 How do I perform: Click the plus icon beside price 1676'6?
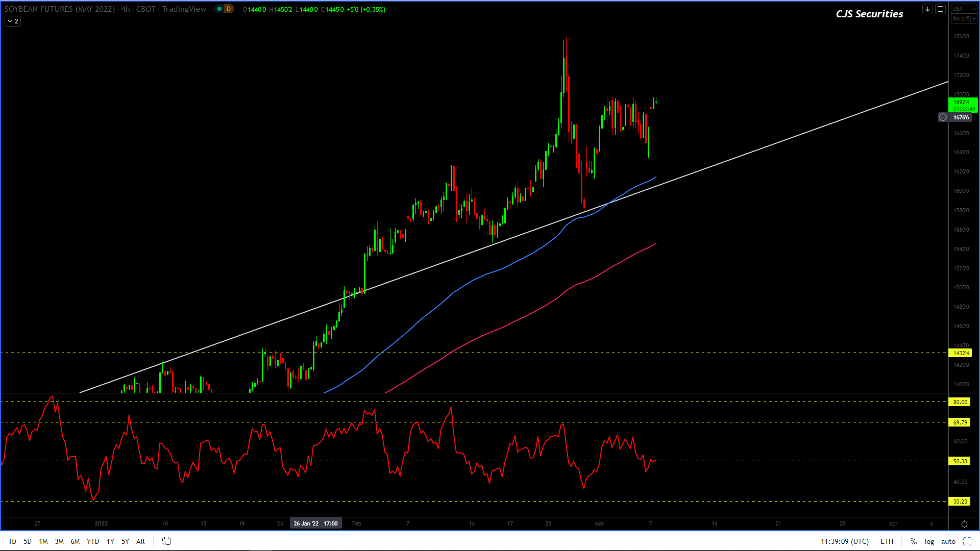[943, 117]
